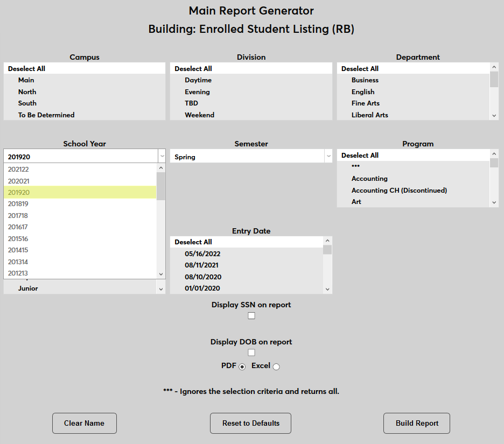Image resolution: width=504 pixels, height=444 pixels.
Task: Enable Display SSN on report
Action: tap(251, 315)
